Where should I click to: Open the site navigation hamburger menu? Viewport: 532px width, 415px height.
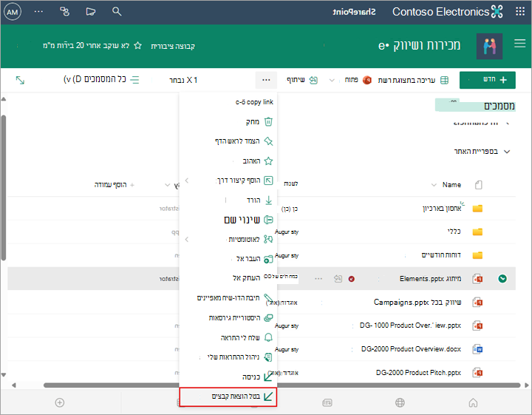coord(519,44)
